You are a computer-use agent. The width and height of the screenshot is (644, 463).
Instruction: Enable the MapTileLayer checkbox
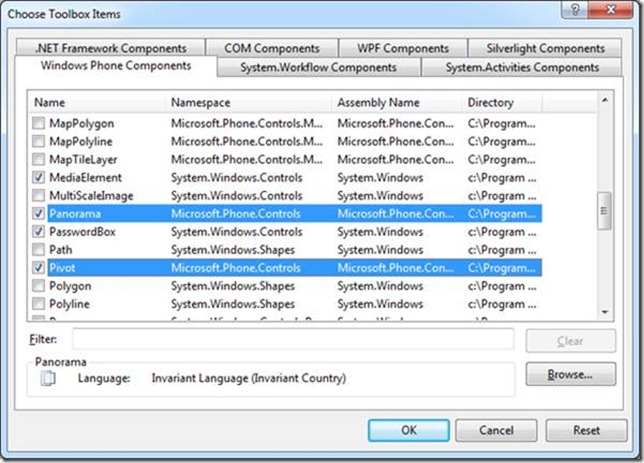pos(39,159)
